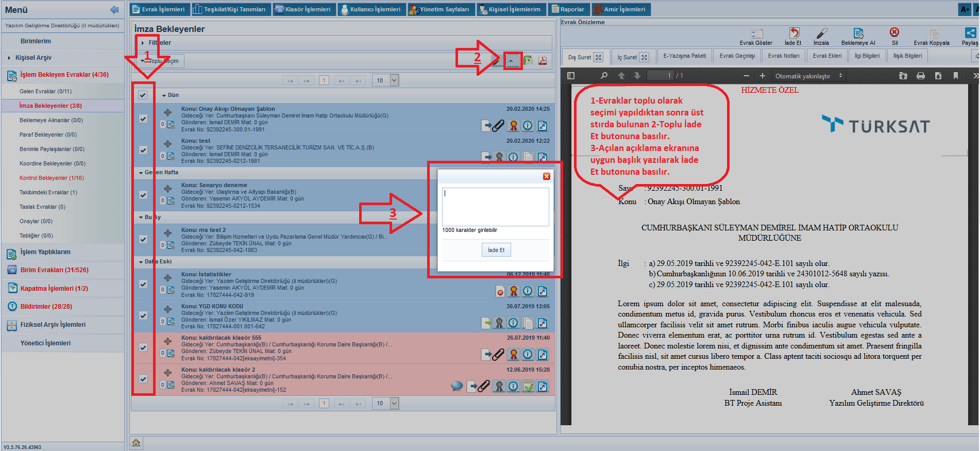Click the home icon in bottom bar

(x=136, y=443)
